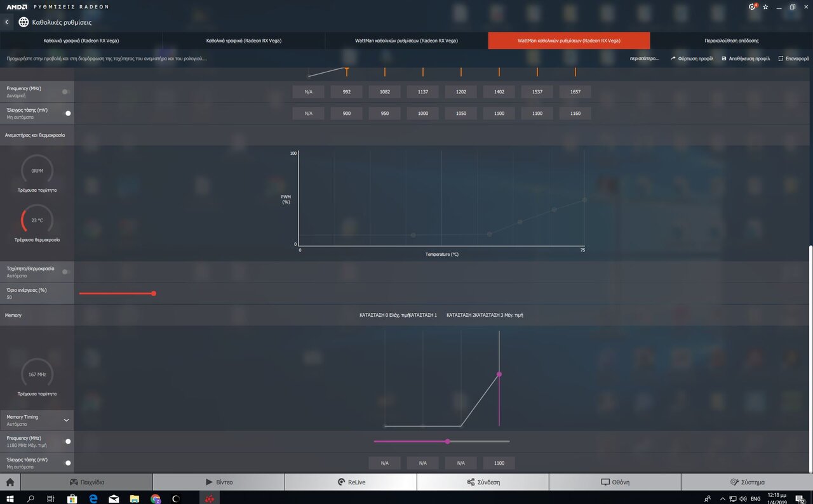The image size is (813, 504).
Task: Click the ENG language indicator
Action: 755,498
